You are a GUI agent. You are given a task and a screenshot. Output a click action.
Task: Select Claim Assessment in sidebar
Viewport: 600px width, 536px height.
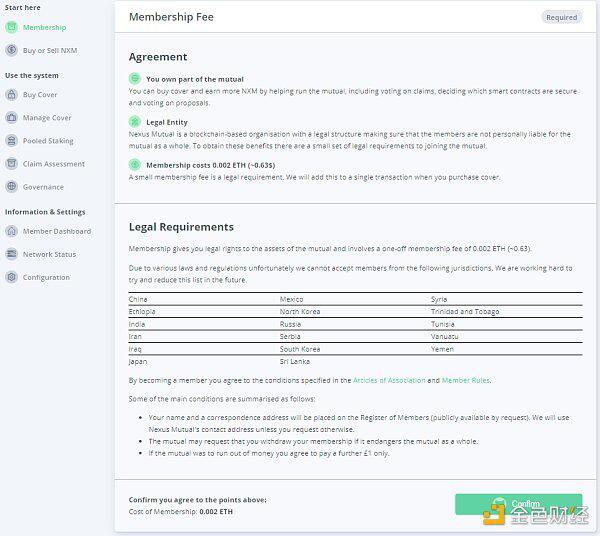tap(54, 164)
